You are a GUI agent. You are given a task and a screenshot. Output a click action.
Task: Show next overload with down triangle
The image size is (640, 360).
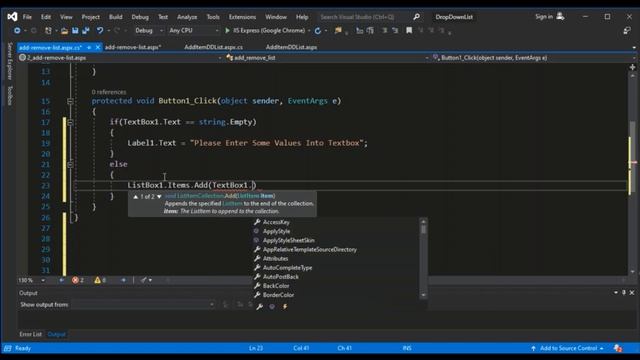159,197
